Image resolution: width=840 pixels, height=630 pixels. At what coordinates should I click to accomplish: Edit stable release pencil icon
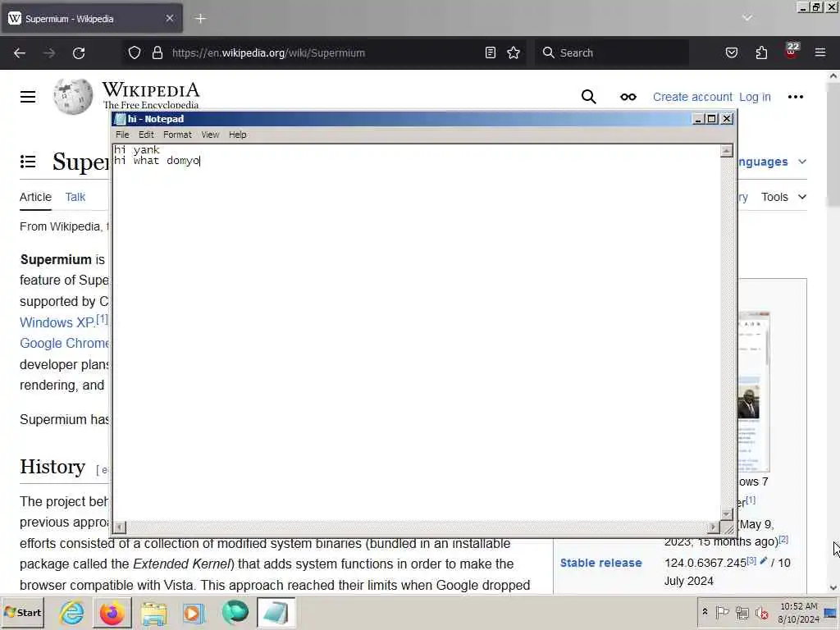point(764,561)
